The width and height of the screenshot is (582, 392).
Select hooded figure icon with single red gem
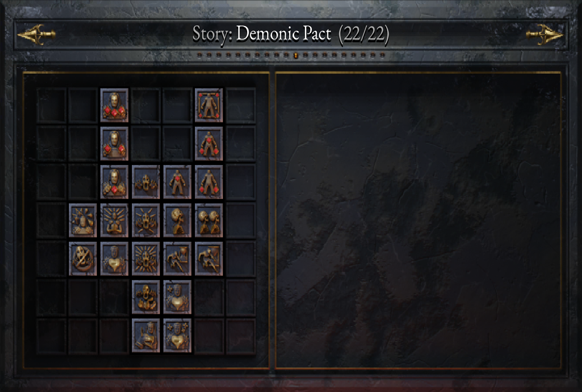coord(114,182)
